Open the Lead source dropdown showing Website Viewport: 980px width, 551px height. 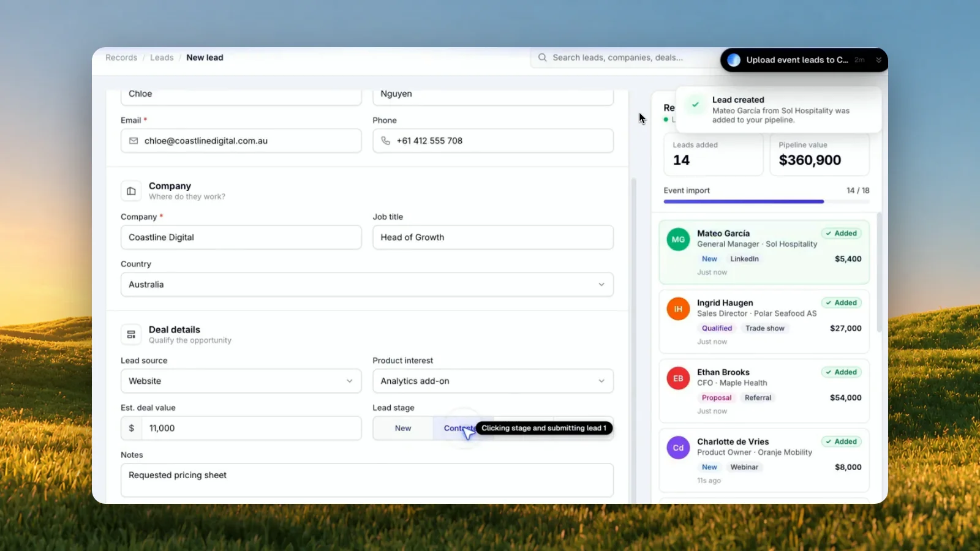[241, 381]
